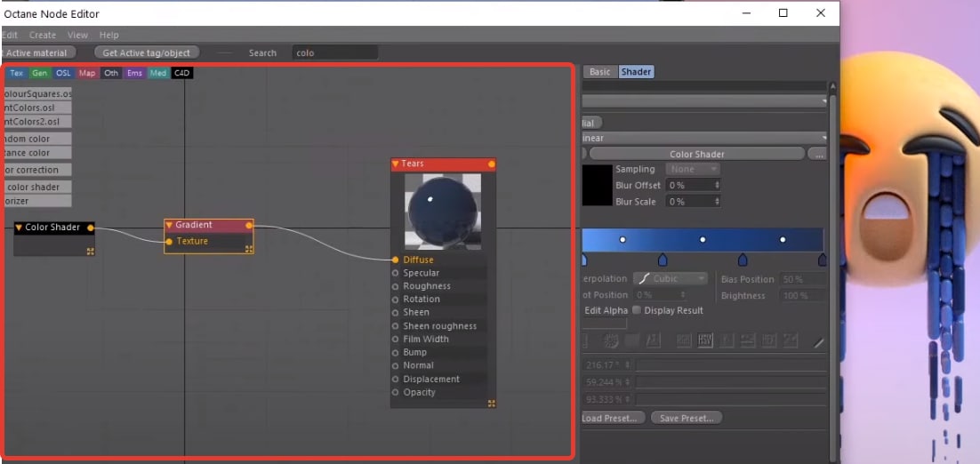
Task: Click the Tears material sphere preview
Action: coord(443,212)
